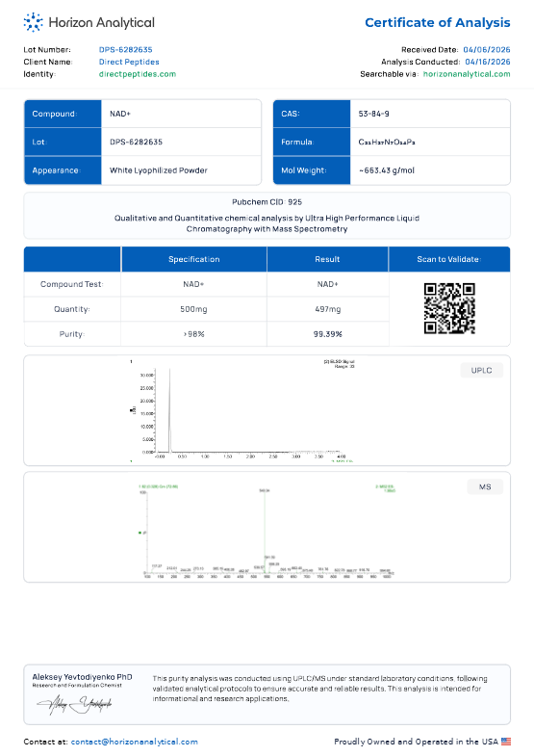The image size is (534, 756).
Task: Click the Direct Peptides client name
Action: coord(129,62)
